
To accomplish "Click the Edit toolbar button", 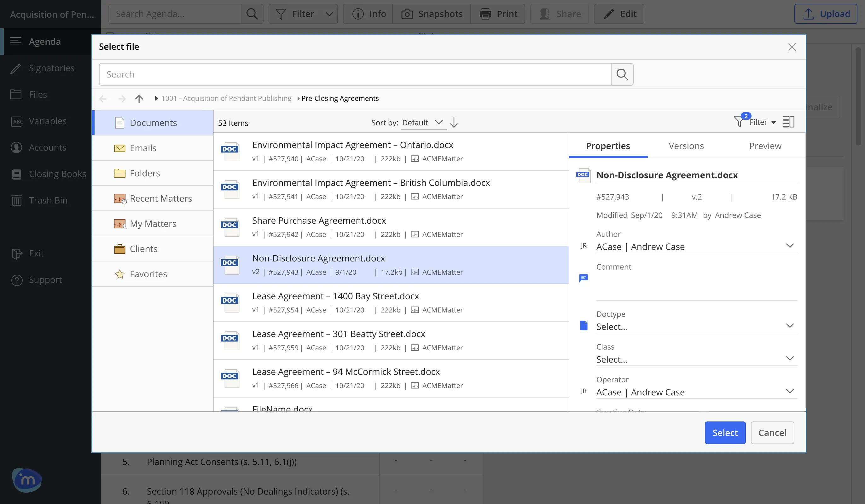I will [619, 14].
